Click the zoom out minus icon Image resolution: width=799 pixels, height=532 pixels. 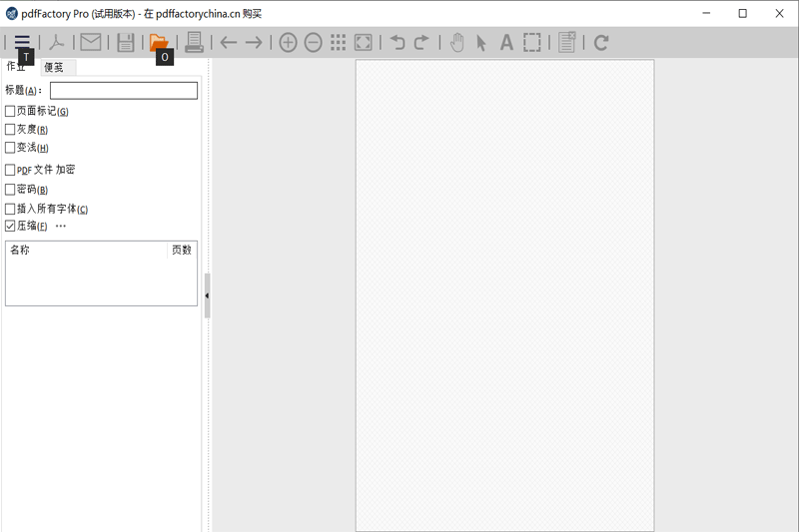(x=313, y=42)
